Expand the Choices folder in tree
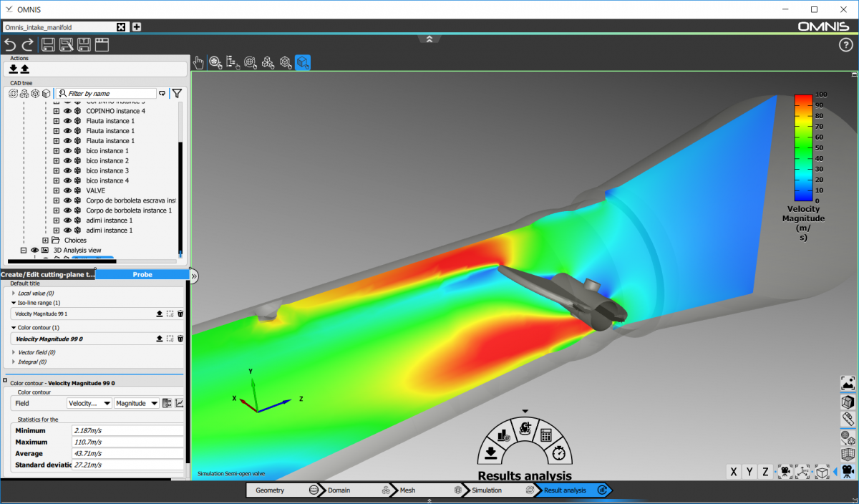 46,241
